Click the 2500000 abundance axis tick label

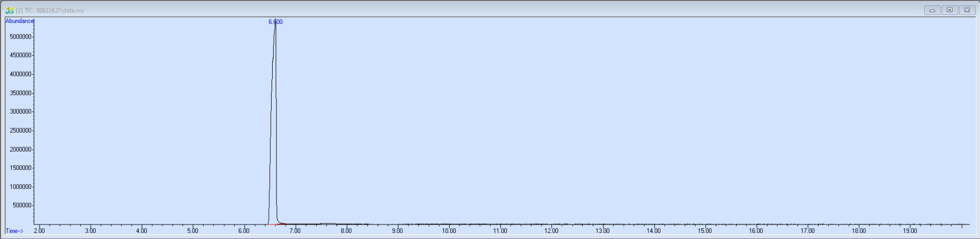(20, 130)
